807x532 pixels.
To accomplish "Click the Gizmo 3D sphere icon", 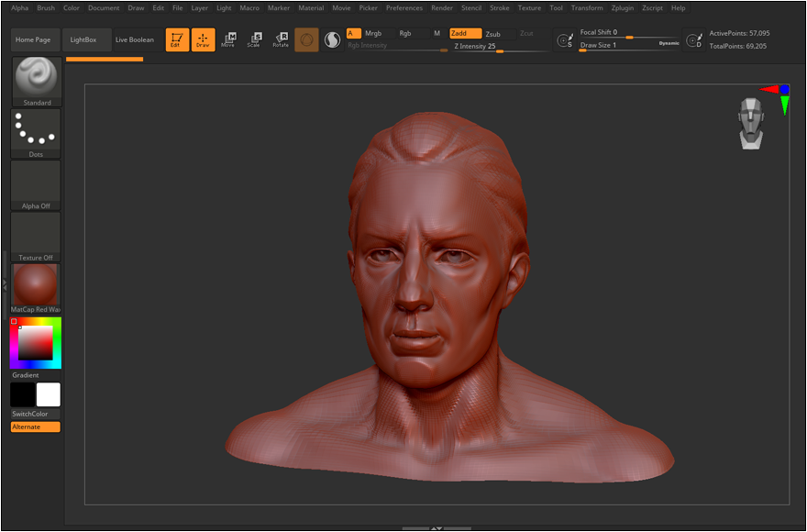I will [306, 39].
